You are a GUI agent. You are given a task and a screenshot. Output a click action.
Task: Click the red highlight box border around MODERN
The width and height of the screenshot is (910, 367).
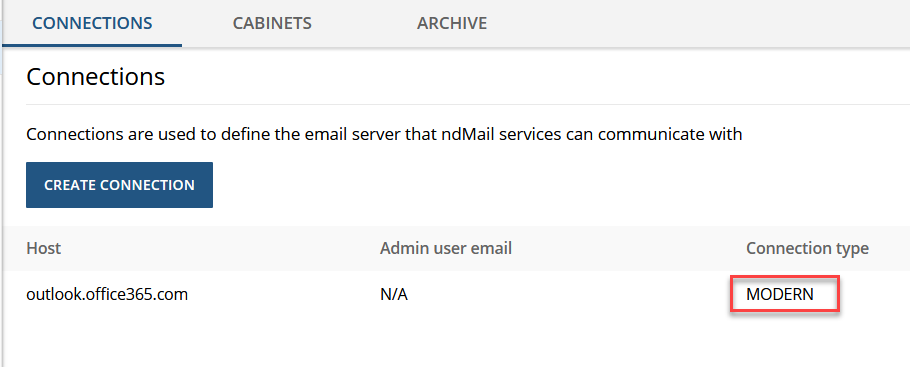click(x=784, y=278)
